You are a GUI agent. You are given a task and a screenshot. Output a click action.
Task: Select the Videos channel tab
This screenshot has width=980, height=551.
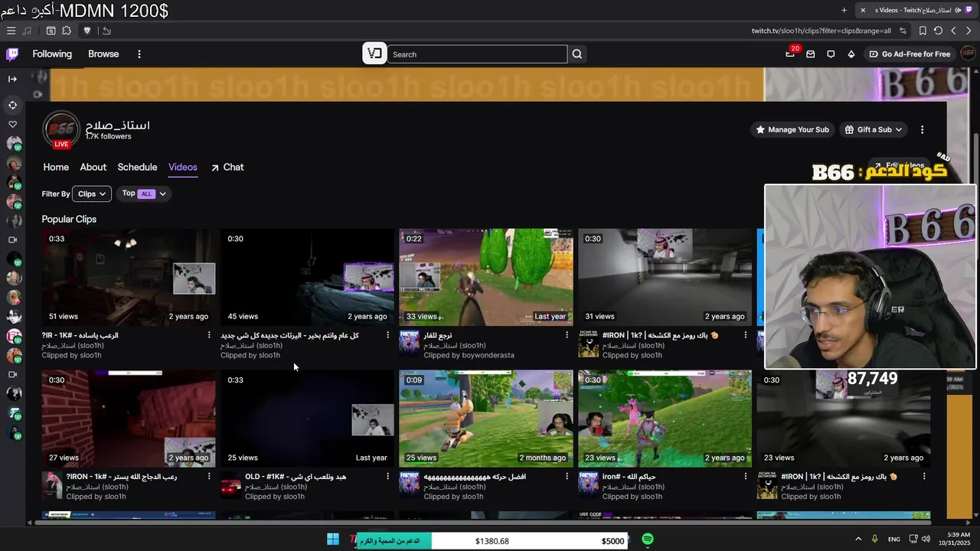pos(183,167)
